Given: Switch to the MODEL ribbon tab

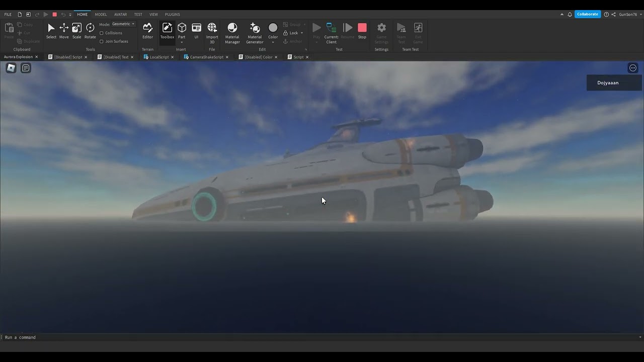Looking at the screenshot, I should click(x=101, y=15).
